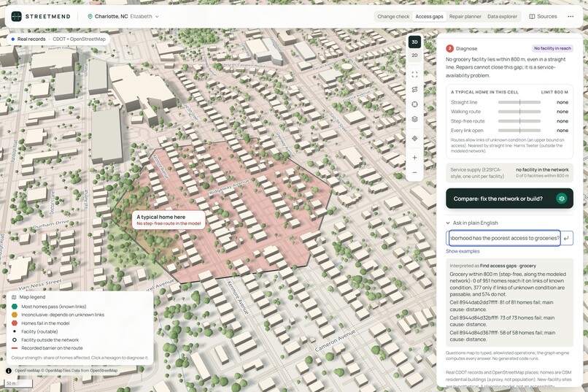Click the 'Facility (routable)' legend dot
The image size is (588, 392).
15,331
